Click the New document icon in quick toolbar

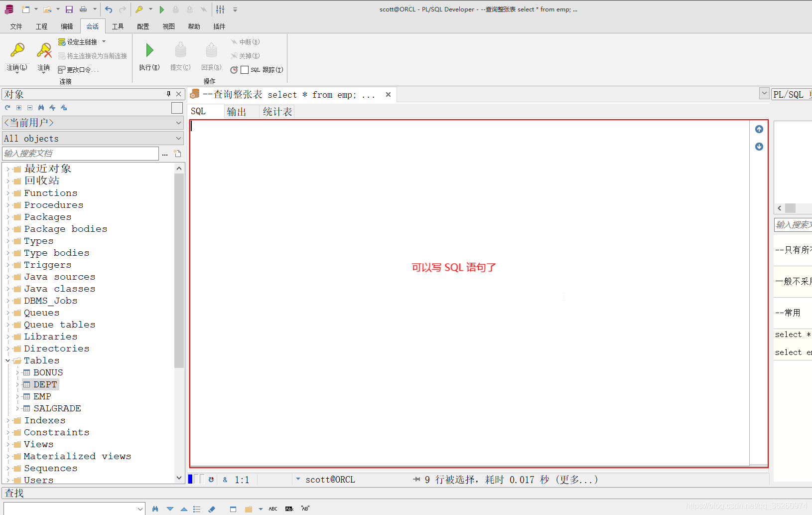click(26, 9)
